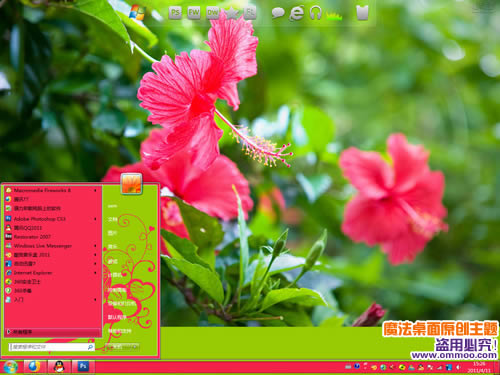
Task: Open the DW Dreamweaver dock icon
Action: point(212,13)
